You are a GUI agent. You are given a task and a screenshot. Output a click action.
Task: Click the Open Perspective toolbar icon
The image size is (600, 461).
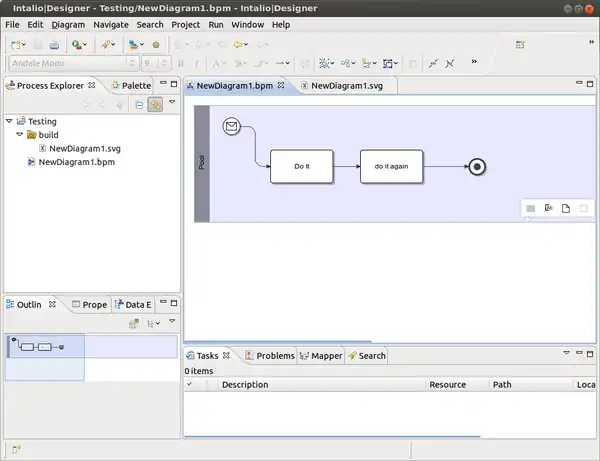tap(520, 45)
